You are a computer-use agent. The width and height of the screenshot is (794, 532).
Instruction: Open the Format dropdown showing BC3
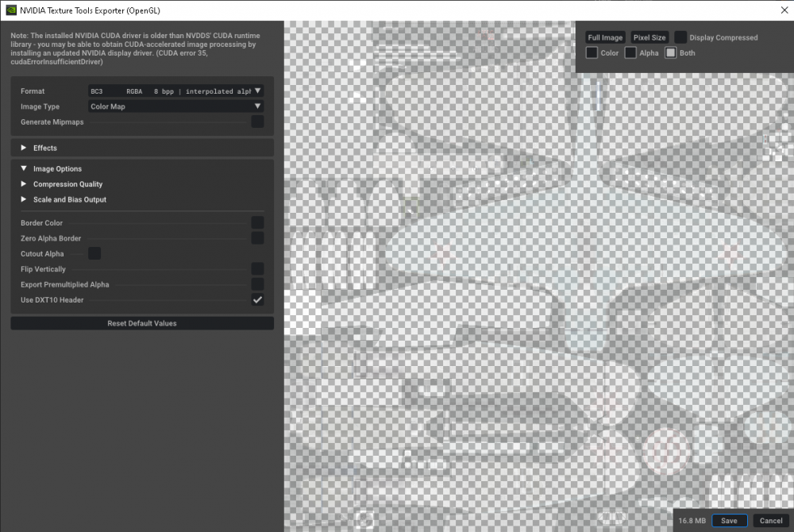click(175, 91)
